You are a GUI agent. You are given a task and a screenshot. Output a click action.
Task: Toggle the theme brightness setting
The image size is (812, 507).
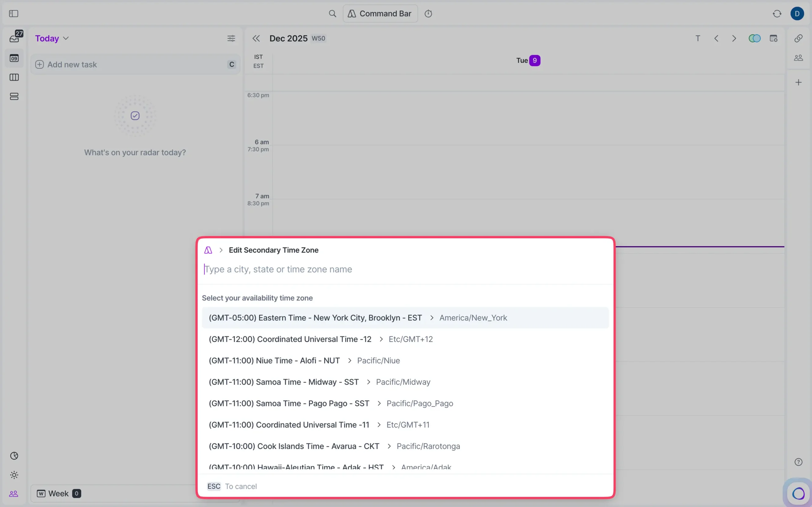[x=14, y=474]
